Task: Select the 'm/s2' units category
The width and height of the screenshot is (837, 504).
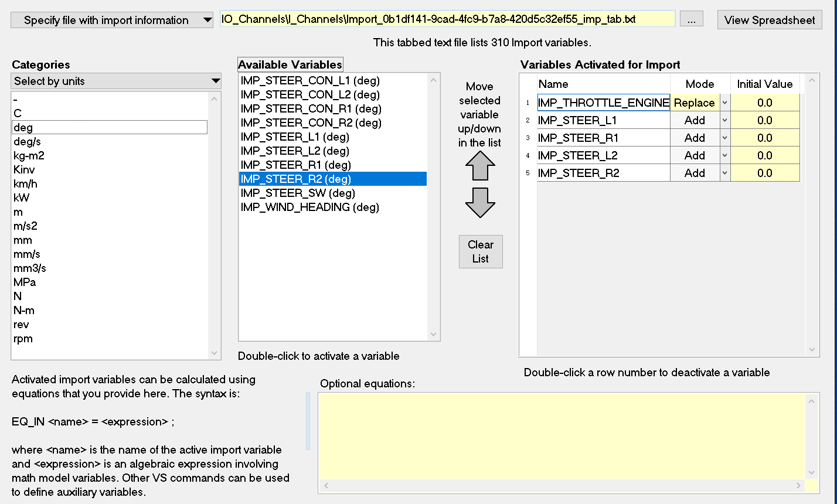Action: pyautogui.click(x=110, y=226)
